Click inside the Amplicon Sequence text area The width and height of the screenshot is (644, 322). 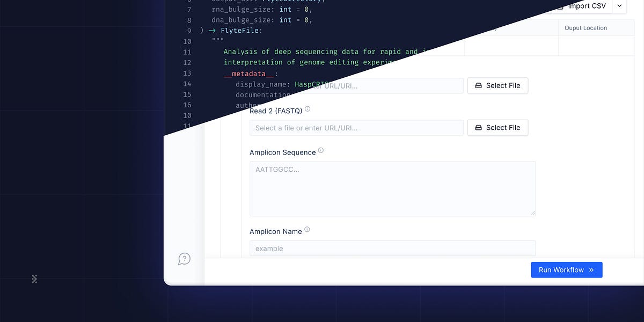tap(392, 188)
